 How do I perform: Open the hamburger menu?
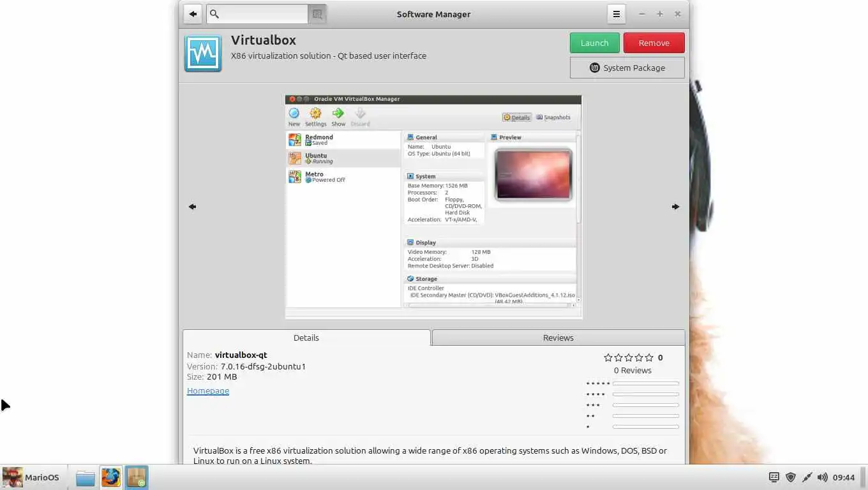(x=616, y=14)
